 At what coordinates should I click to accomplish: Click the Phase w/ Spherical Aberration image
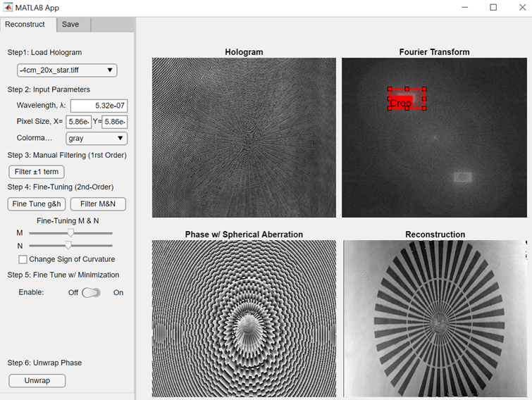(x=244, y=318)
